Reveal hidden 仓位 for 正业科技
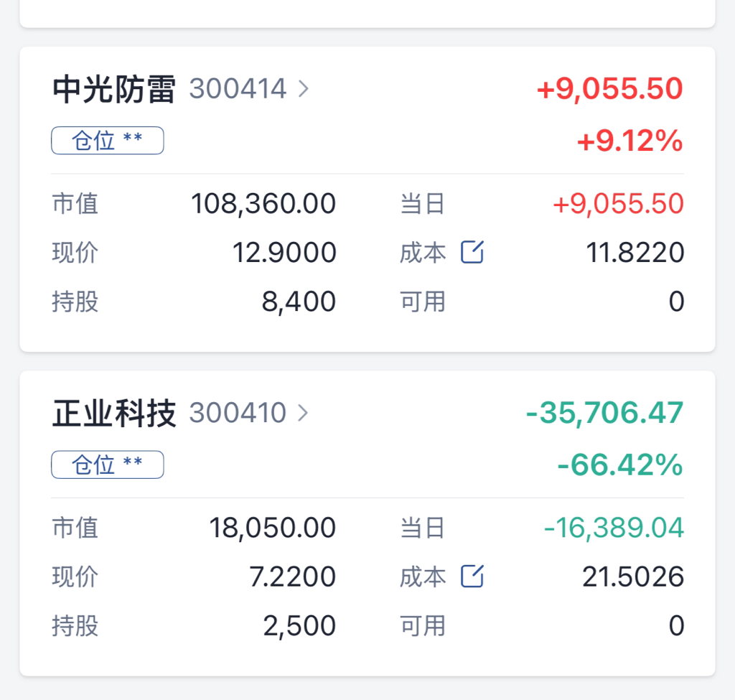Screen dimensions: 735x700 point(108,465)
